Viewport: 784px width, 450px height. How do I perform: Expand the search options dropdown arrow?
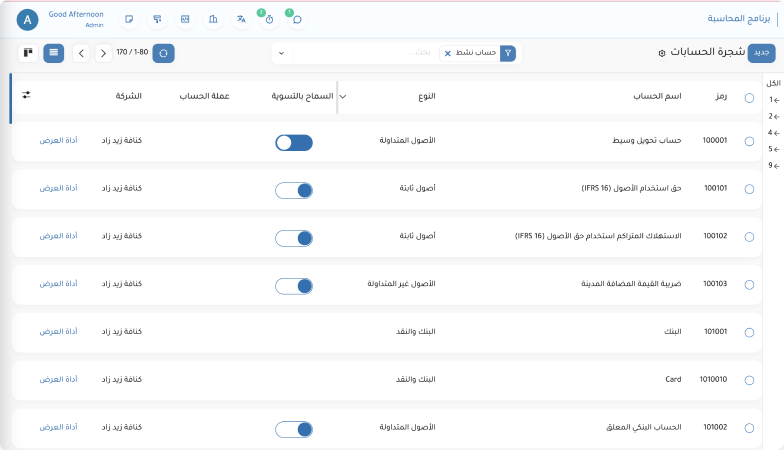tap(281, 52)
